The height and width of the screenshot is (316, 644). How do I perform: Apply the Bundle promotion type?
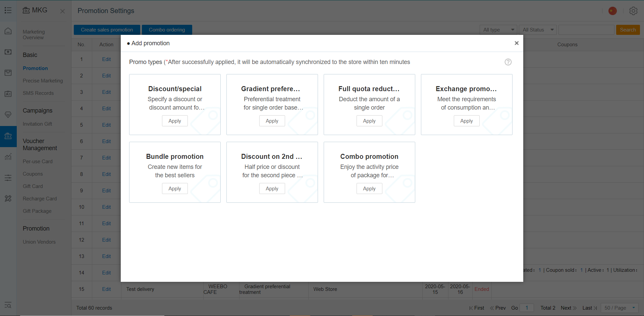(x=175, y=189)
